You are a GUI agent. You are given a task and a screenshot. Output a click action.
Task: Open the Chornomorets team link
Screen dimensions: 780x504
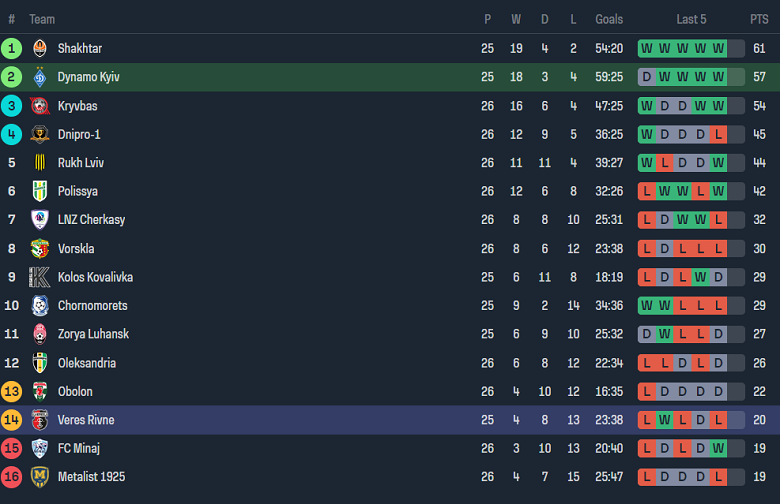pyautogui.click(x=93, y=306)
